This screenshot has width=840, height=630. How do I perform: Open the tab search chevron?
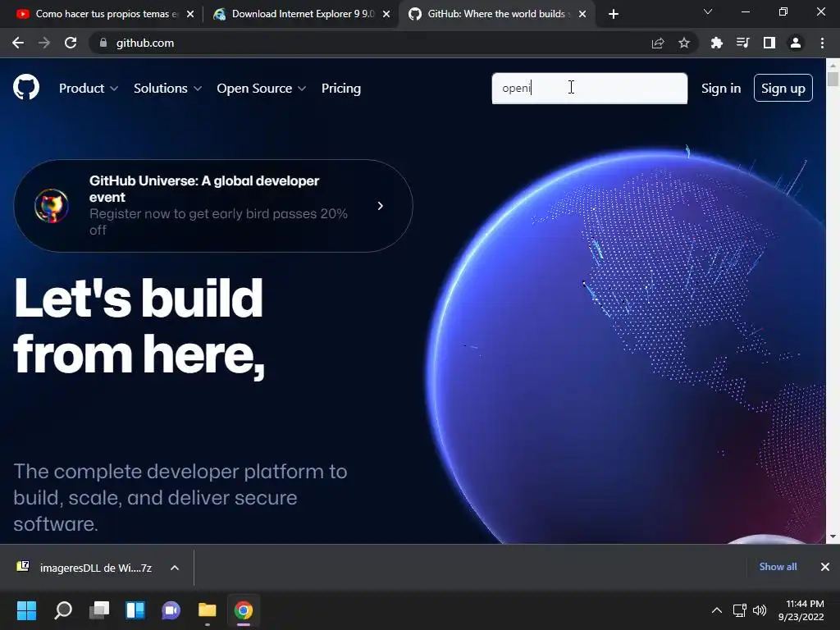708,11
